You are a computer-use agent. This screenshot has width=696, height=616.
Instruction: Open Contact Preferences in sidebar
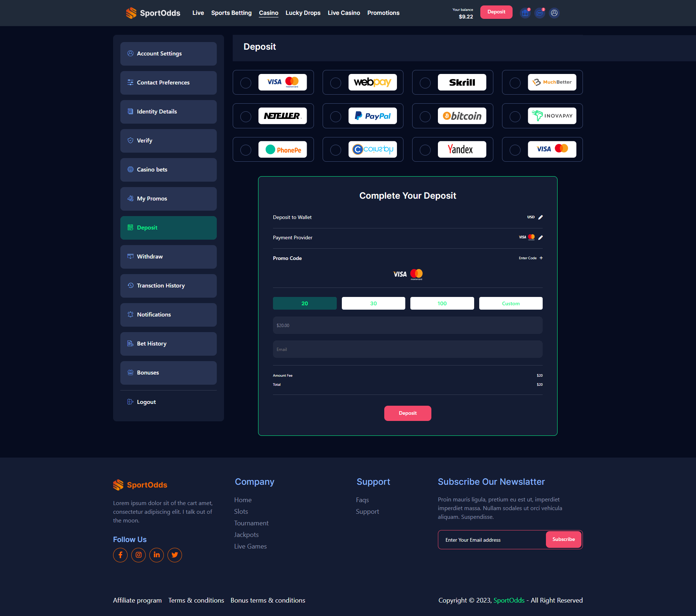coord(169,83)
